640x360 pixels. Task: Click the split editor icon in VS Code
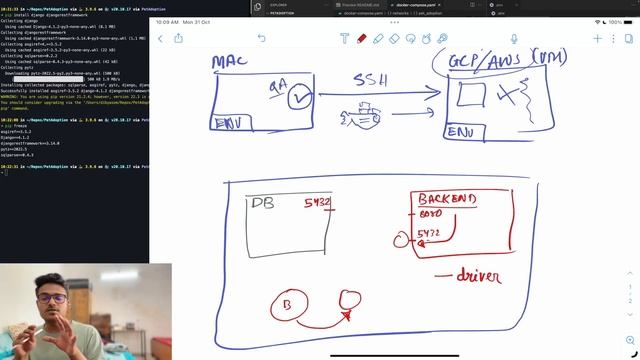[472, 5]
